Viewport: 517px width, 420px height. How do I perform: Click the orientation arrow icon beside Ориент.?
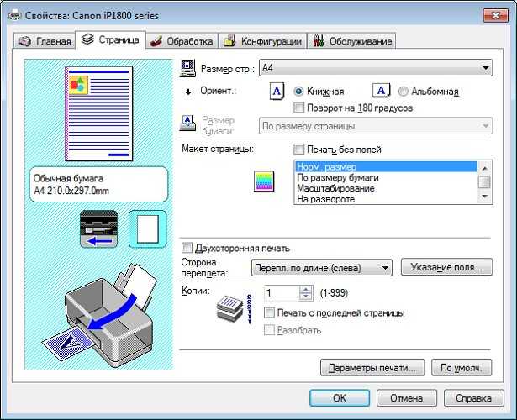[188, 92]
